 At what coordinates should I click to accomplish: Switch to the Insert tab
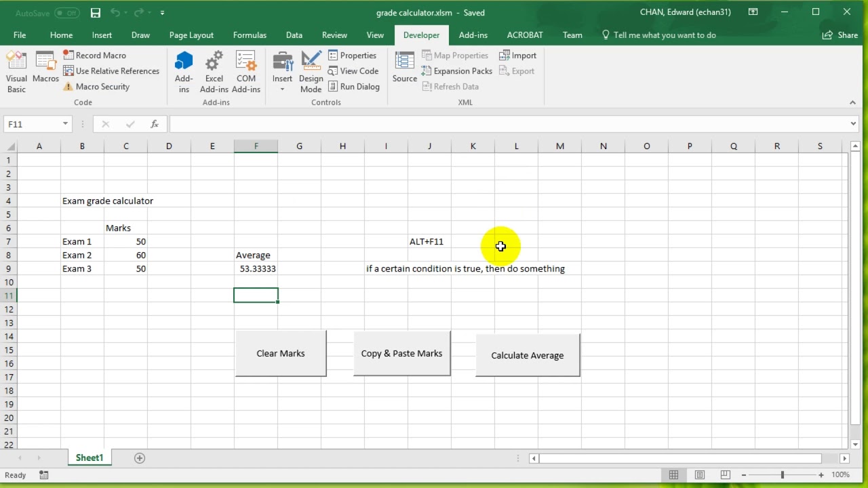(102, 35)
